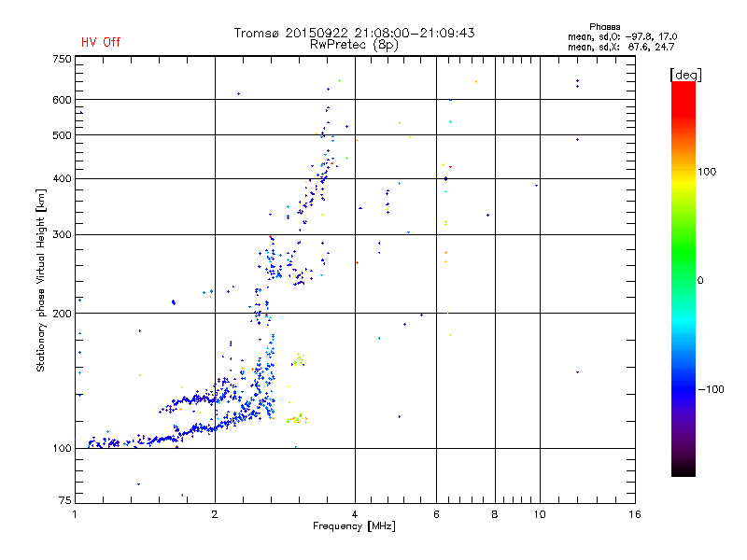
Task: Click the "-100" label beside the colorbar
Action: tap(712, 389)
